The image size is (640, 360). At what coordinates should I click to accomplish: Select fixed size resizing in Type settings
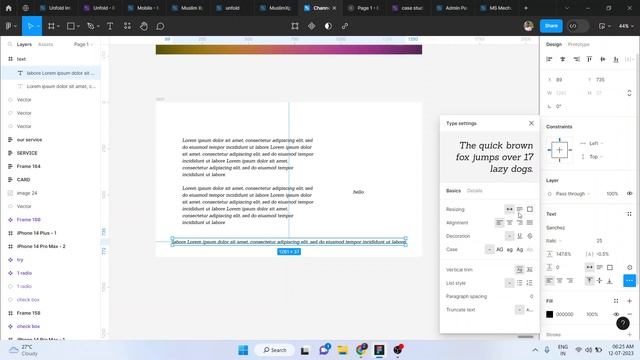(x=530, y=209)
